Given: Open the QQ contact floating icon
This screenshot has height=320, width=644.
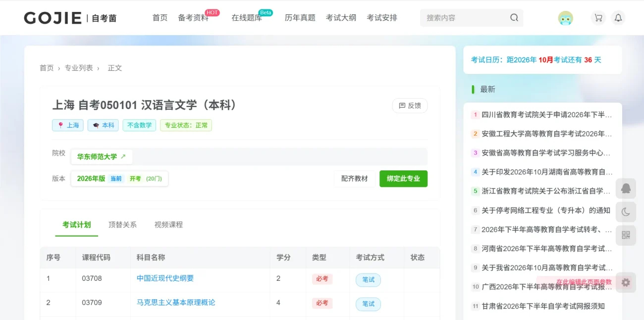Looking at the screenshot, I should click(626, 189).
